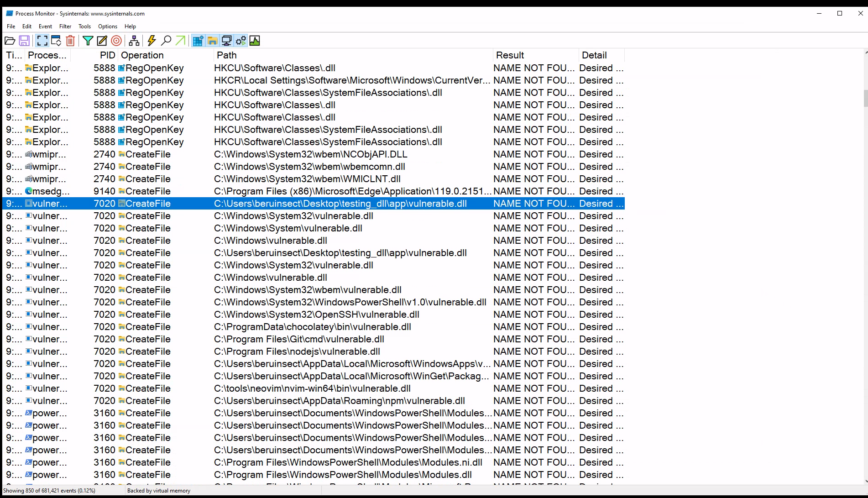Click the Operation column header
The width and height of the screenshot is (868, 498).
(x=142, y=55)
